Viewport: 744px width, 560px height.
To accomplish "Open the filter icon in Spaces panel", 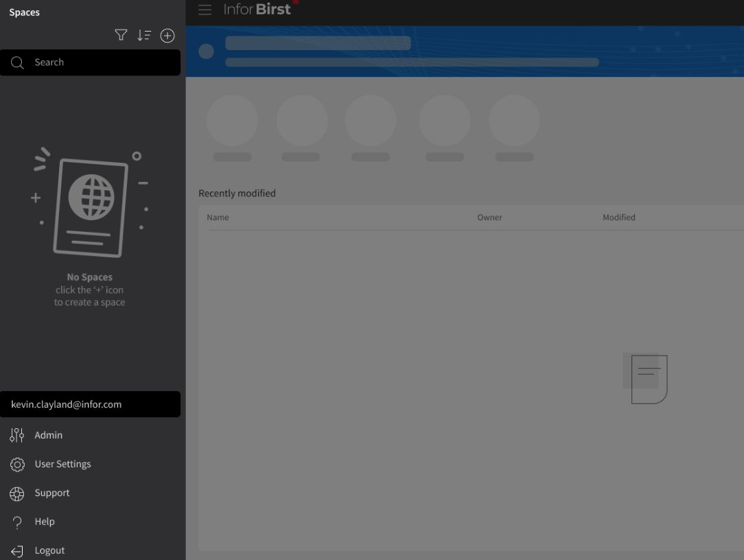I will (x=121, y=35).
